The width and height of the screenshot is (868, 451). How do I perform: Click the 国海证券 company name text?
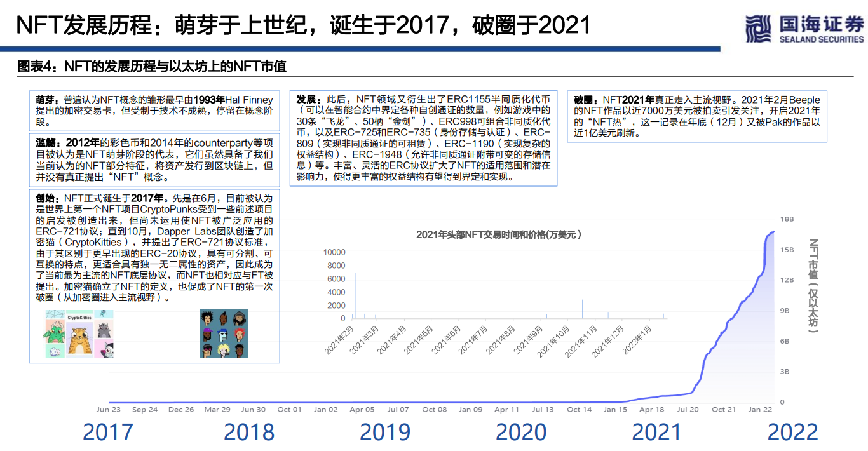tap(820, 24)
